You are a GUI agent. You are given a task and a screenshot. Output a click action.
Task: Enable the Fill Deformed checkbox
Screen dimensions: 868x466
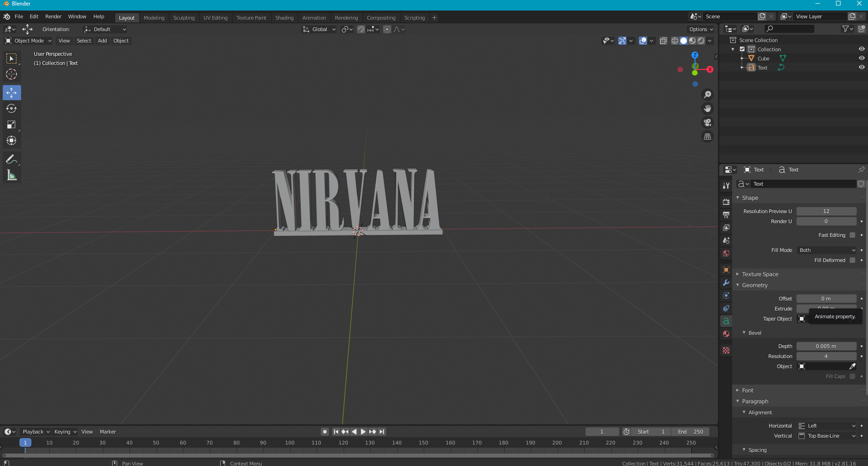click(x=852, y=260)
